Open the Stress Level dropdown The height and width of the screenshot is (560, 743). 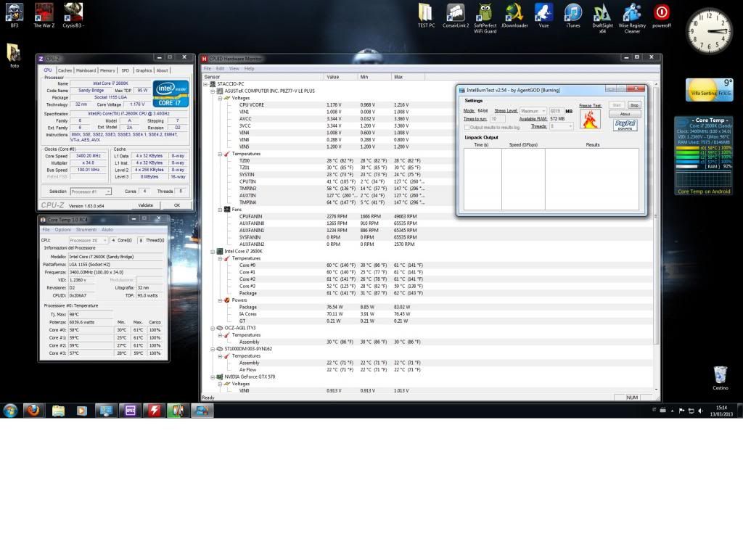pos(533,111)
